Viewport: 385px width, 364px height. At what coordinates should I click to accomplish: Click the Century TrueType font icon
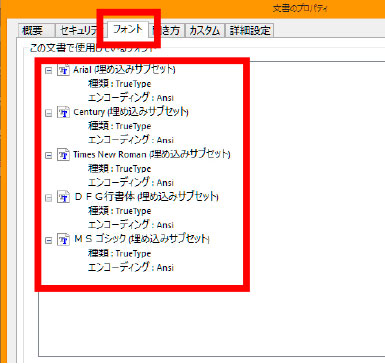click(63, 112)
